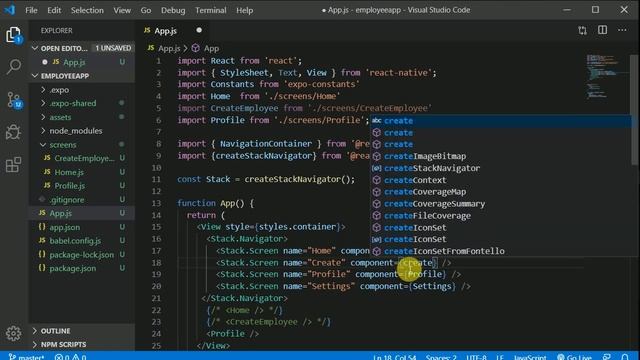Click App symbol in the breadcrumb
Image resolution: width=640 pixels, height=360 pixels.
click(211, 48)
